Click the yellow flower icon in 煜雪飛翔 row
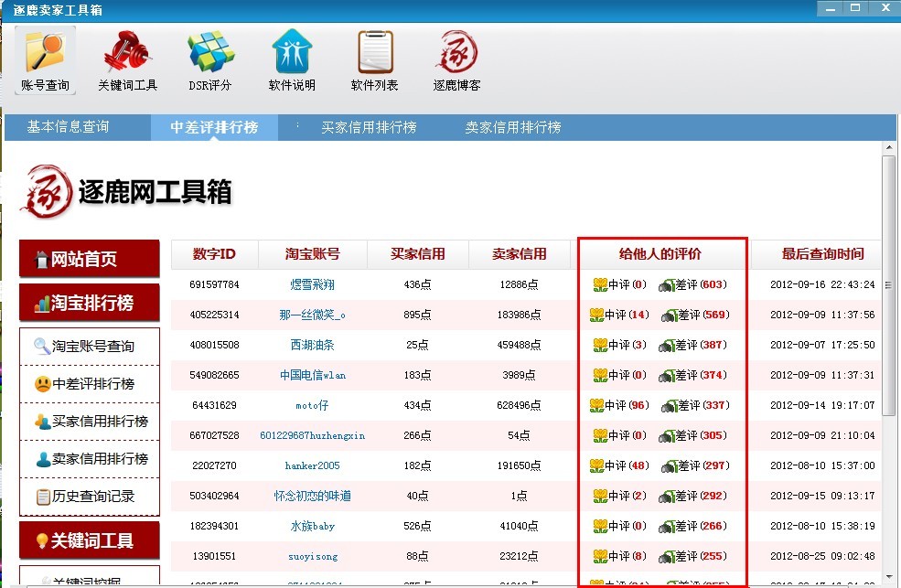 (600, 284)
